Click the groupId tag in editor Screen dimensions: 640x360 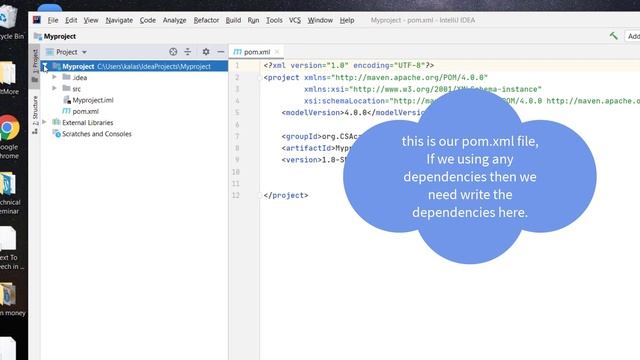[302, 136]
